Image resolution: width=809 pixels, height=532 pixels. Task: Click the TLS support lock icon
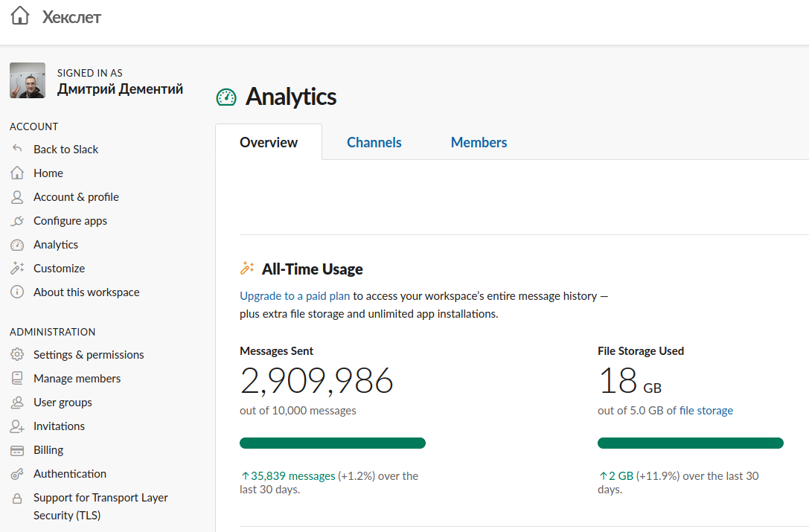point(17,498)
